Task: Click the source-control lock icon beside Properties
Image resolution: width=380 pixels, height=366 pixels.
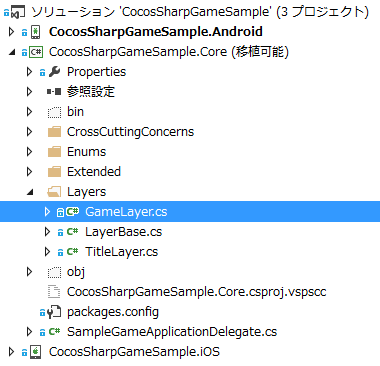Action: pyautogui.click(x=42, y=73)
